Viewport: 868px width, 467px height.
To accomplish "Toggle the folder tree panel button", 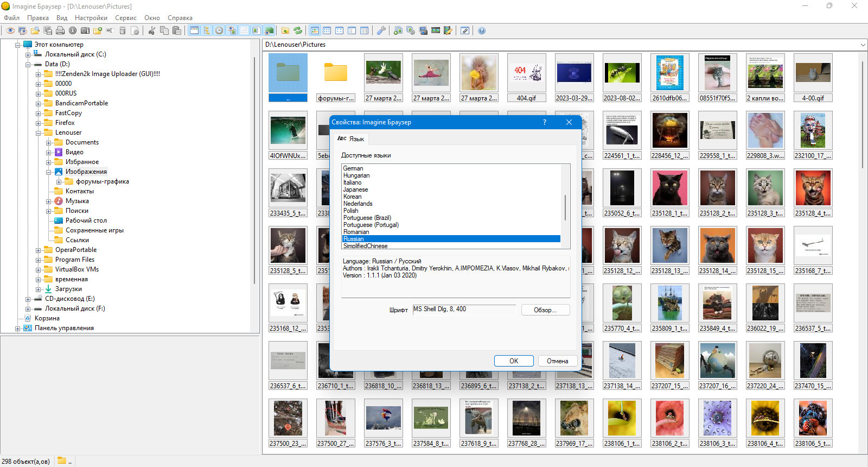I will (x=207, y=30).
